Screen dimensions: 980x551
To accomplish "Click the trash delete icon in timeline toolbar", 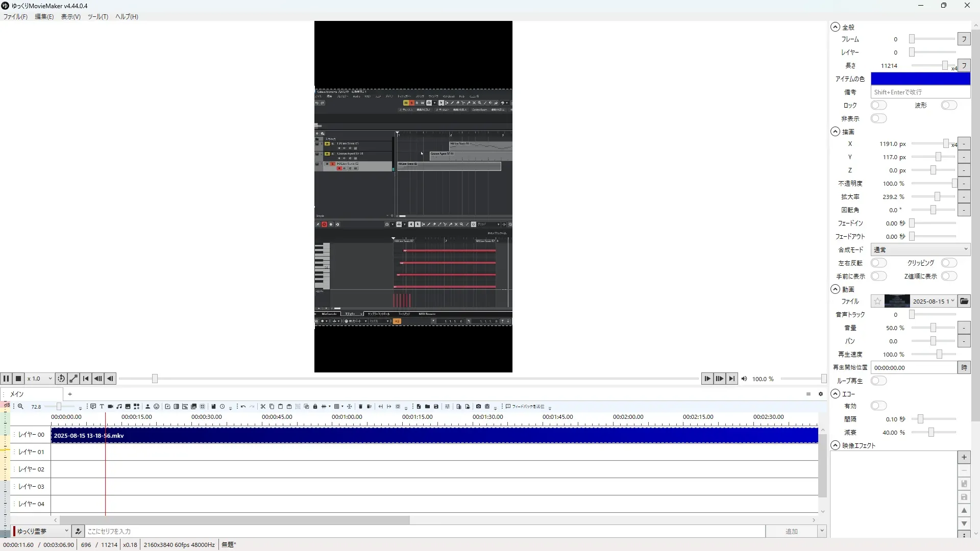I will [360, 407].
